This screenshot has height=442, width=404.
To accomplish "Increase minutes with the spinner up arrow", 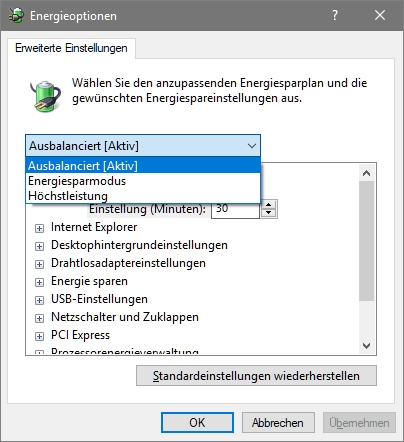I will click(269, 204).
